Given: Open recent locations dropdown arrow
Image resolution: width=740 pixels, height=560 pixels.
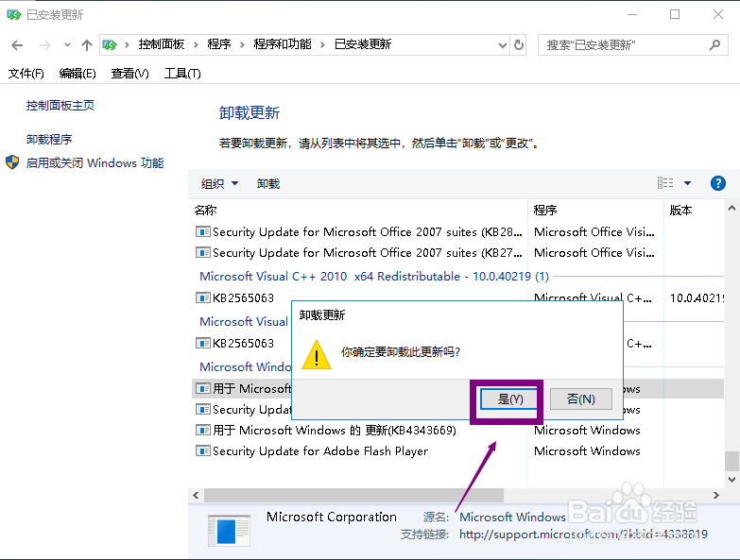Looking at the screenshot, I should point(67,45).
